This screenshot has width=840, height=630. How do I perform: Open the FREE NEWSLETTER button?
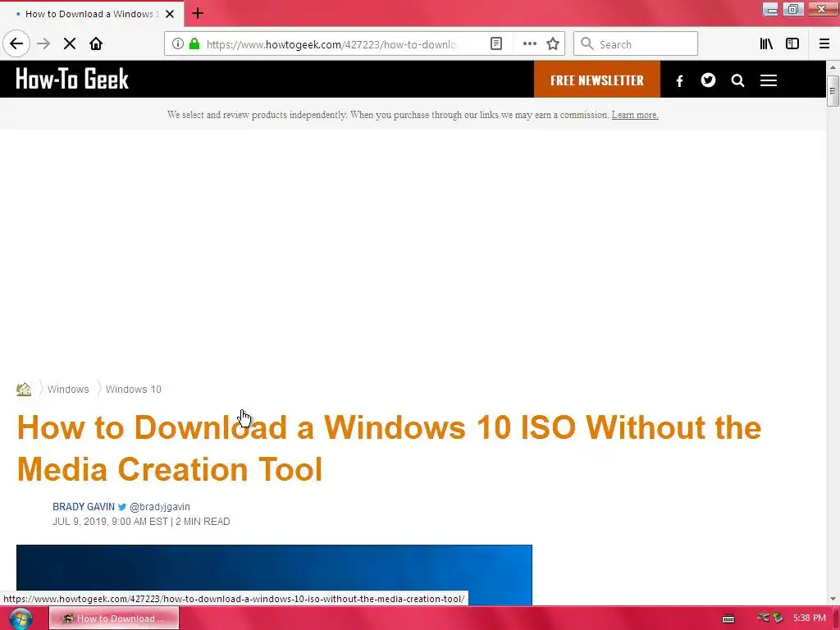pyautogui.click(x=597, y=80)
